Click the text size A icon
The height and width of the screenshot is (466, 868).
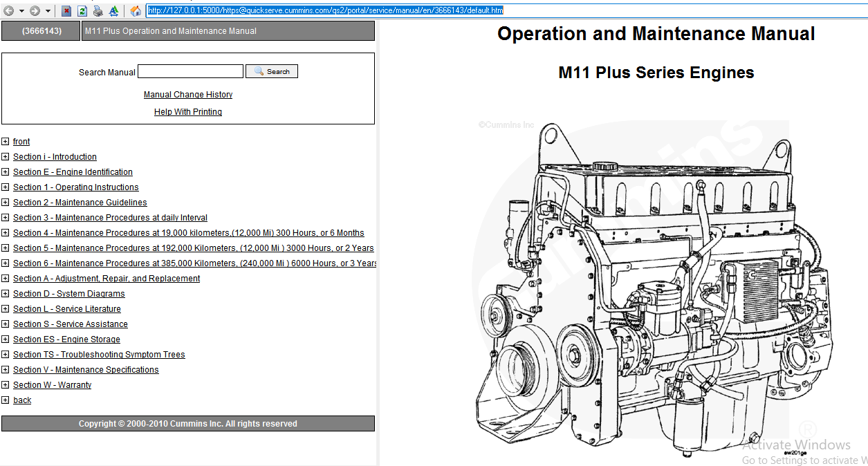(114, 11)
